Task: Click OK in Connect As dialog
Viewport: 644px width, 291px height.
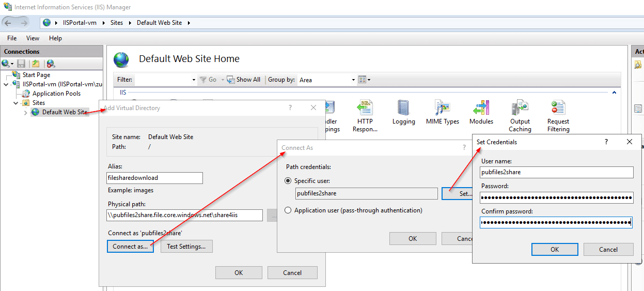Action: 413,238
